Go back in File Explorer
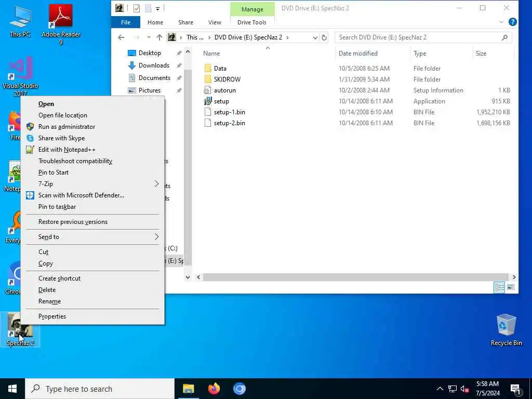532x399 pixels. tap(121, 37)
